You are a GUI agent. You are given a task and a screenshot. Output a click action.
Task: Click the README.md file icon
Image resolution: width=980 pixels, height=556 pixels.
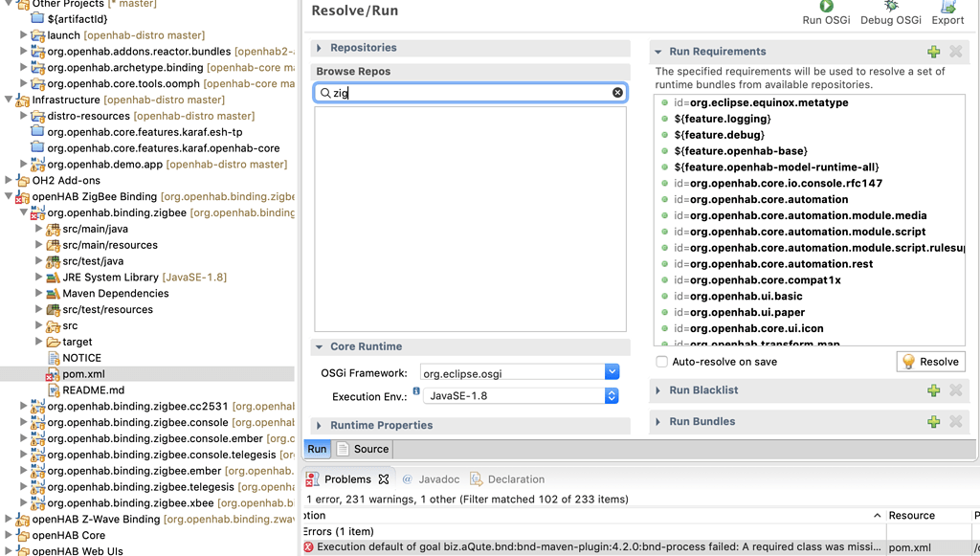[x=54, y=390]
